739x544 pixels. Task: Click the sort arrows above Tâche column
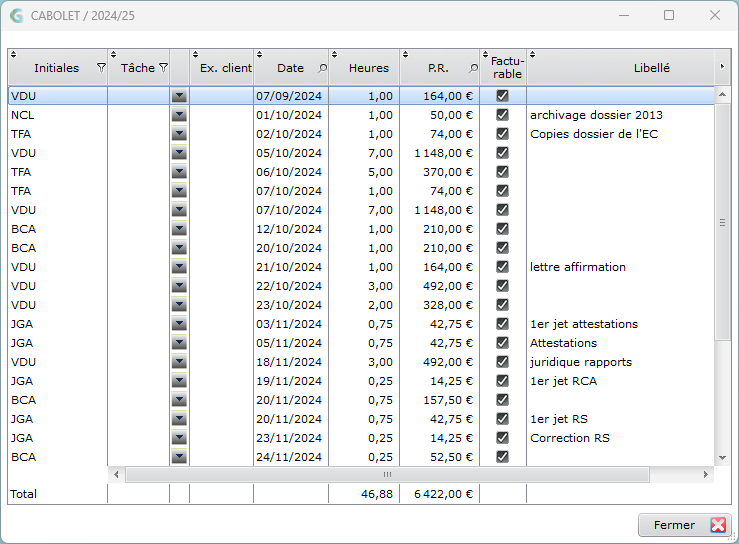coord(114,54)
